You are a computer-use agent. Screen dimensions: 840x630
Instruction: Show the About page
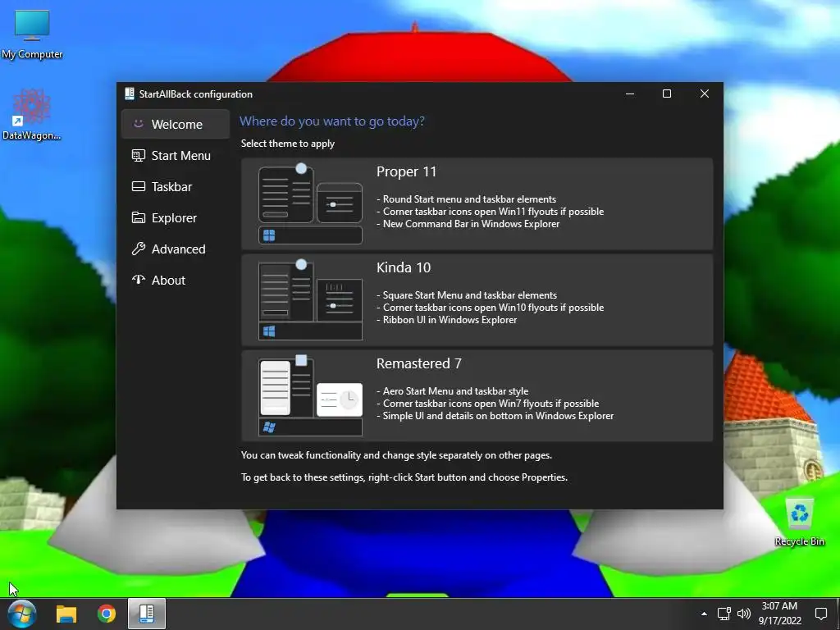(176, 280)
